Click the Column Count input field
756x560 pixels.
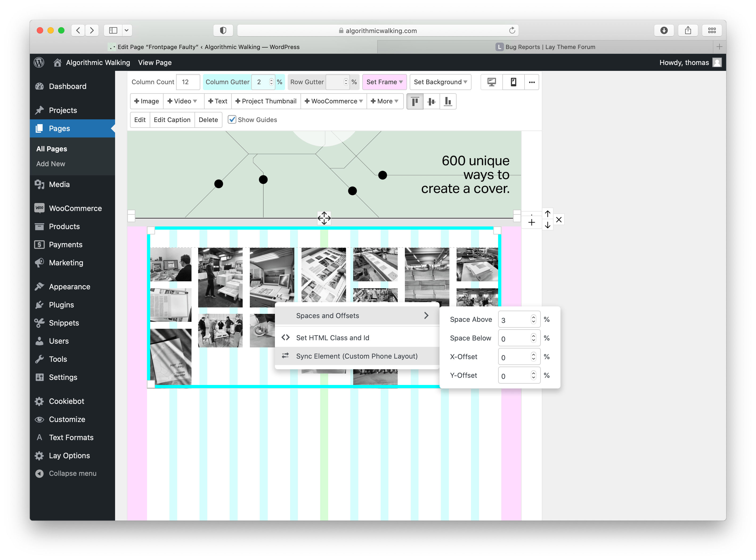point(188,82)
